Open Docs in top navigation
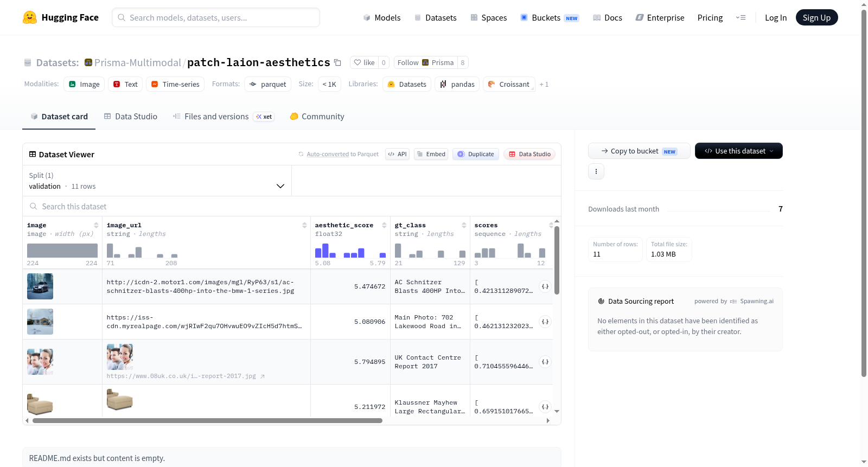 [x=608, y=18]
